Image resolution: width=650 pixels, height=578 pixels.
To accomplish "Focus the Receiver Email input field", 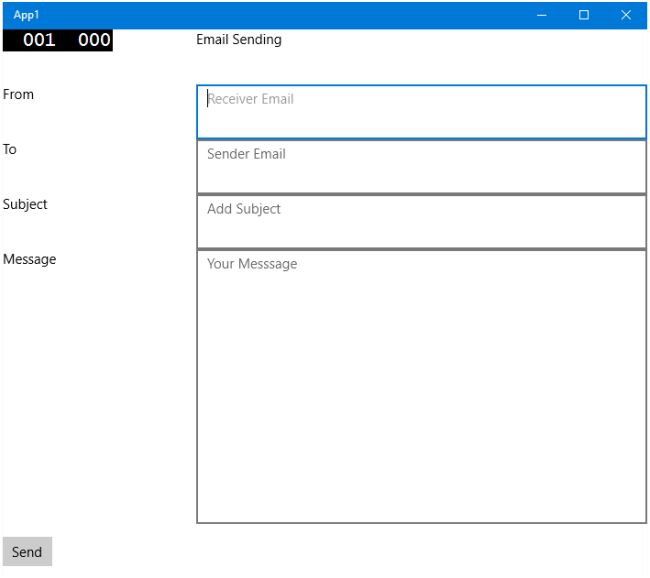I will [421, 112].
